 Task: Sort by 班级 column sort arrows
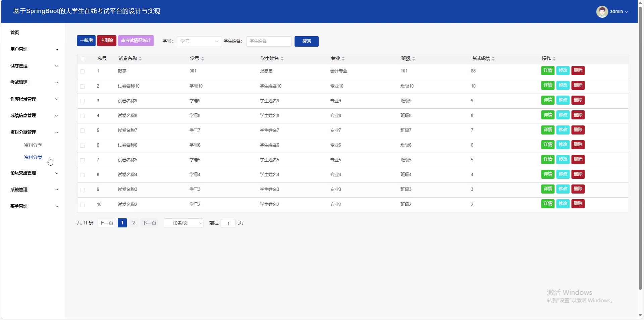point(414,59)
